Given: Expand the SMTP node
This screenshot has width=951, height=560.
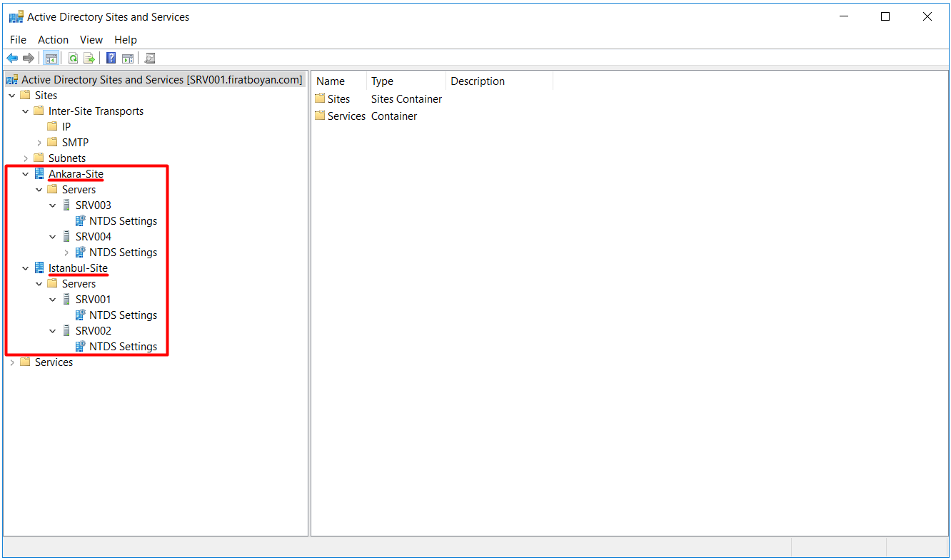Looking at the screenshot, I should click(x=39, y=143).
